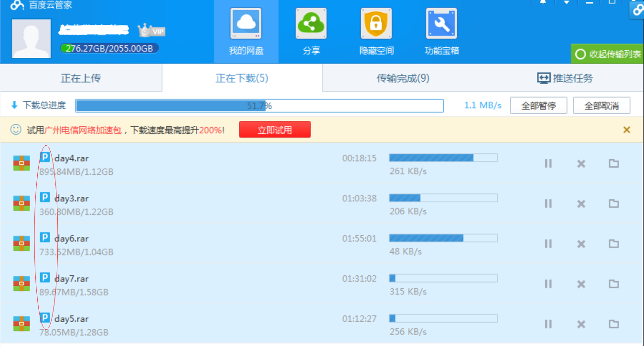Viewport: 644px width, 346px height.
Task: Click the 全部暂停 button
Action: tap(538, 106)
